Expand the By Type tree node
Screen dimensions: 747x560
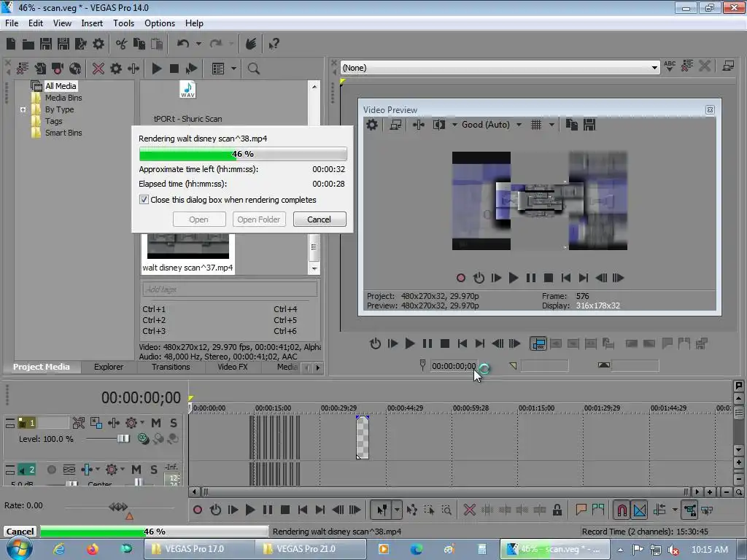point(23,109)
